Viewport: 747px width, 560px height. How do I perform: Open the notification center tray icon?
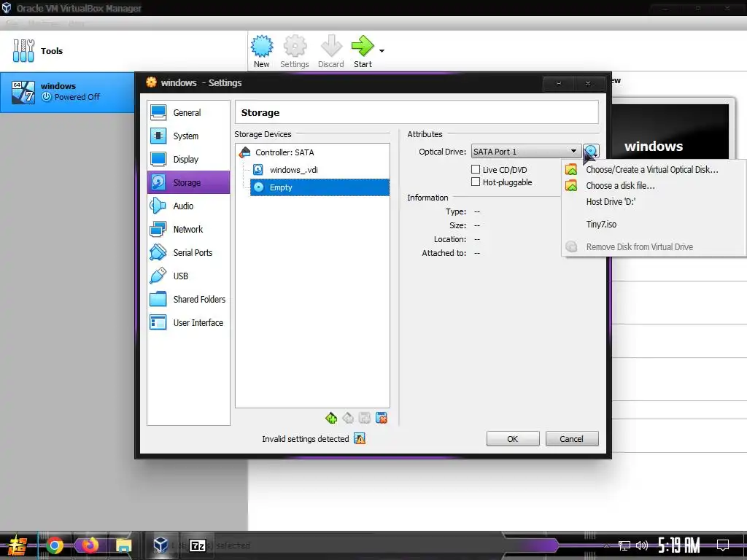coord(723,545)
